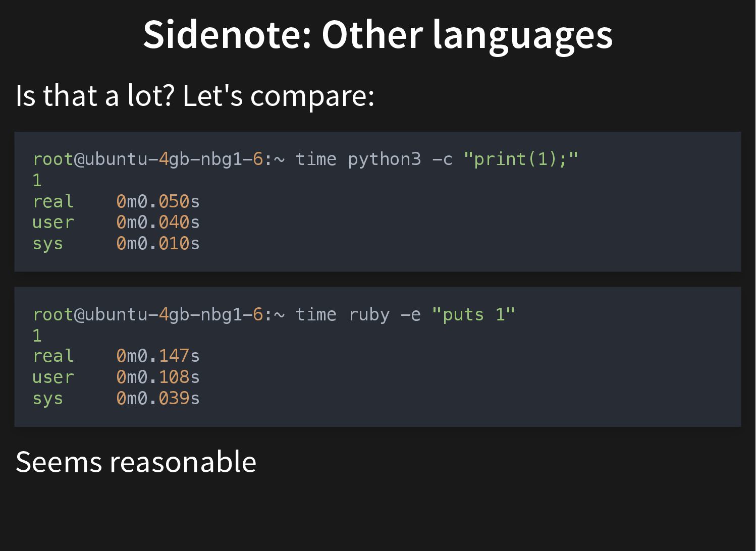This screenshot has width=756, height=551.
Task: Click the '-c' flag in python command
Action: (442, 159)
